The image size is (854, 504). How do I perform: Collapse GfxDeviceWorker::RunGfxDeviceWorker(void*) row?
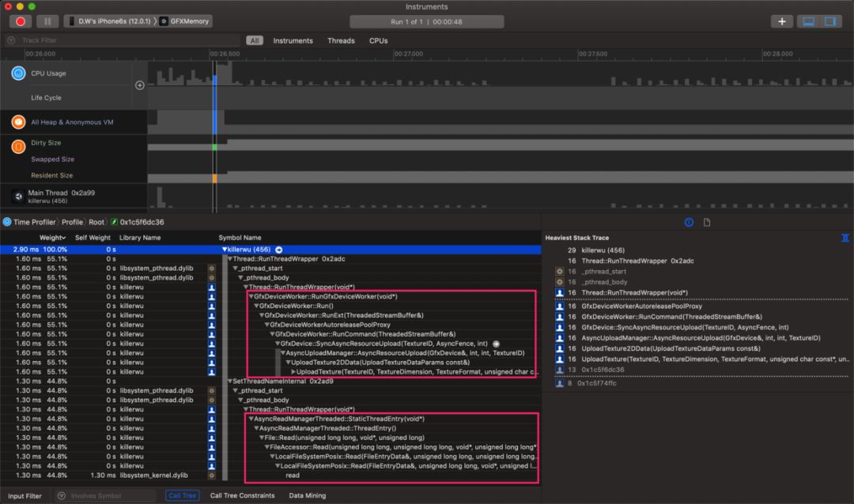click(x=251, y=296)
